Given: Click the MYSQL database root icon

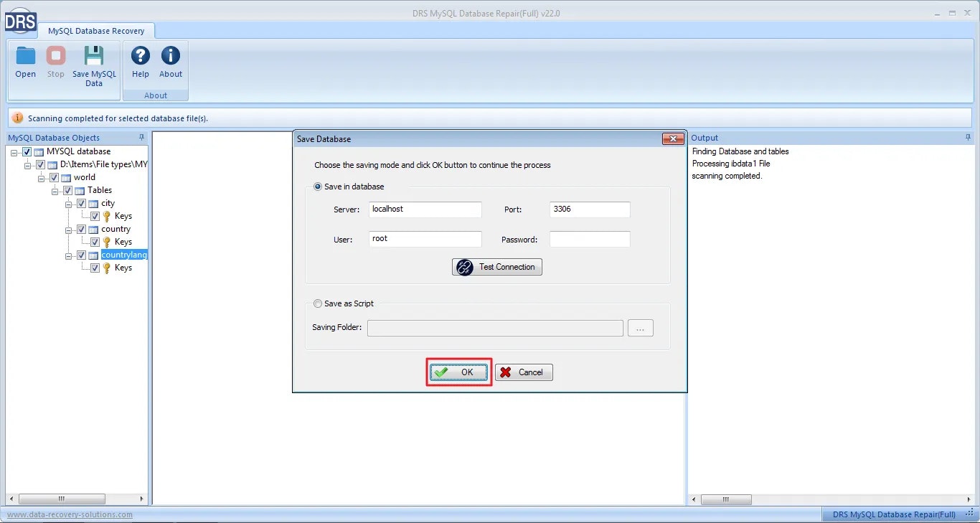Looking at the screenshot, I should (x=39, y=151).
